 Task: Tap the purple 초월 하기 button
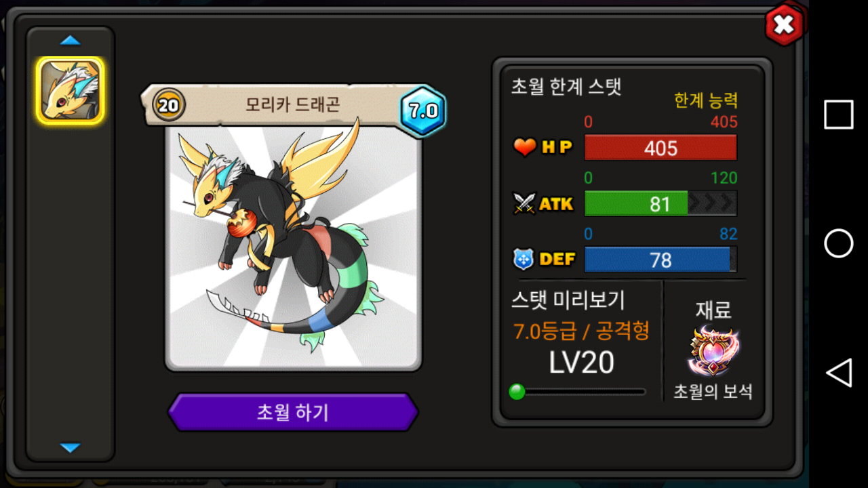coord(293,412)
